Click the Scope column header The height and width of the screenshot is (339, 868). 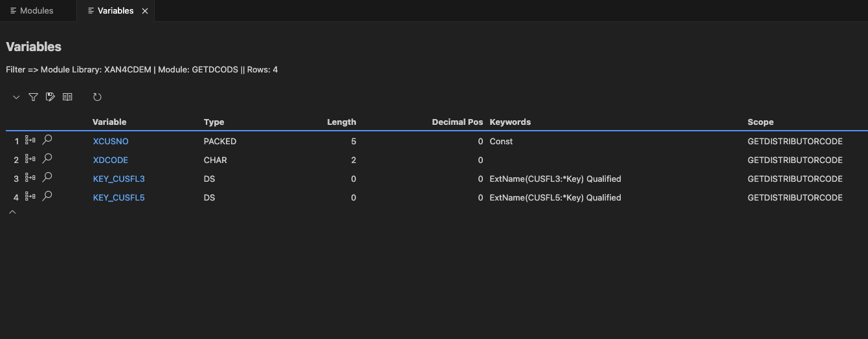[x=761, y=122]
